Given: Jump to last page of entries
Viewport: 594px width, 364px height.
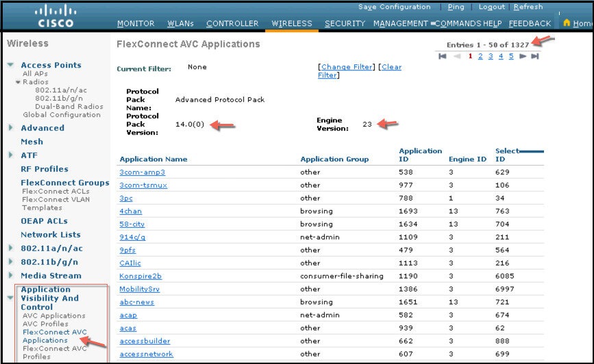Looking at the screenshot, I should click(535, 56).
